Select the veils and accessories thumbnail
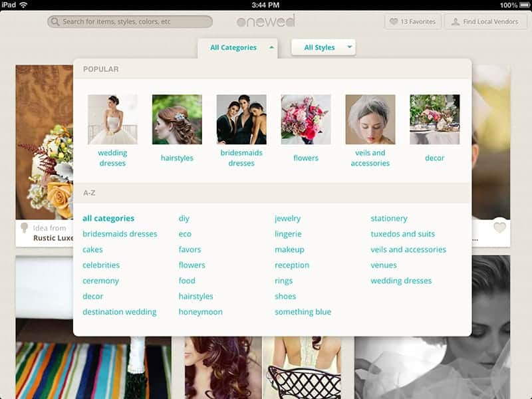The height and width of the screenshot is (399, 532). point(370,120)
